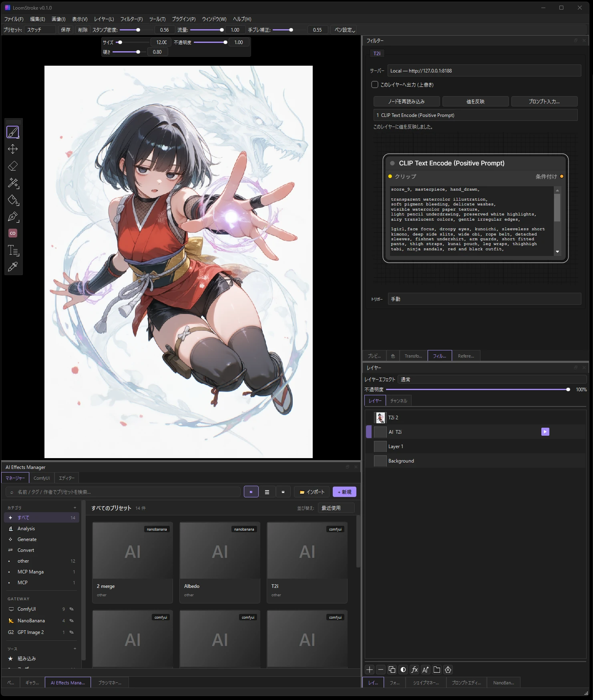Click the + 新規 button

(344, 492)
